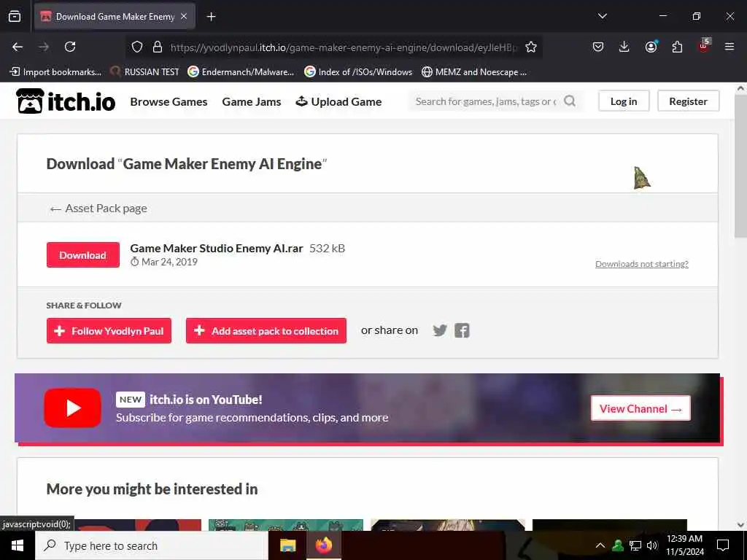Open the Endermanch/Malware bookmark
The height and width of the screenshot is (560, 747).
pyautogui.click(x=241, y=72)
